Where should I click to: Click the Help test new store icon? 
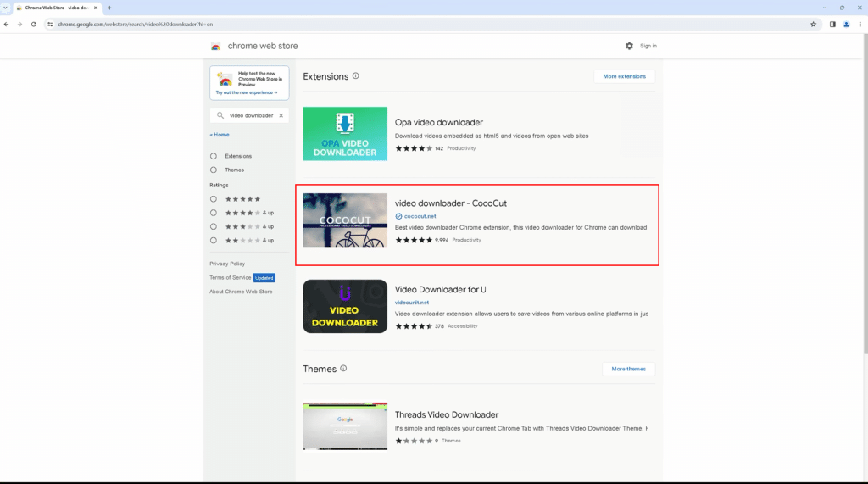[224, 79]
